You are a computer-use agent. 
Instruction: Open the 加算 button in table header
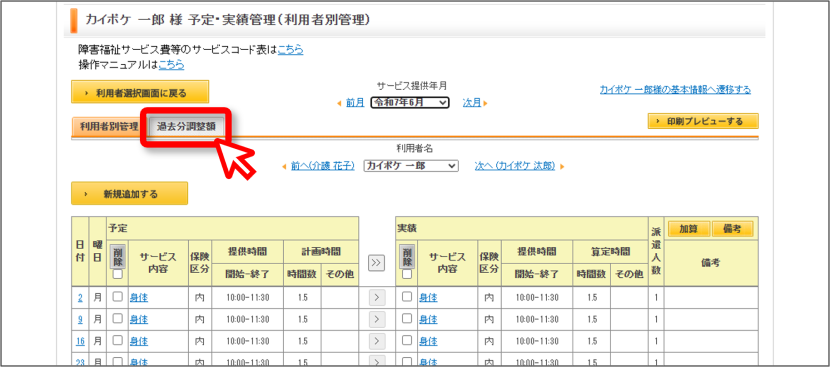point(689,229)
